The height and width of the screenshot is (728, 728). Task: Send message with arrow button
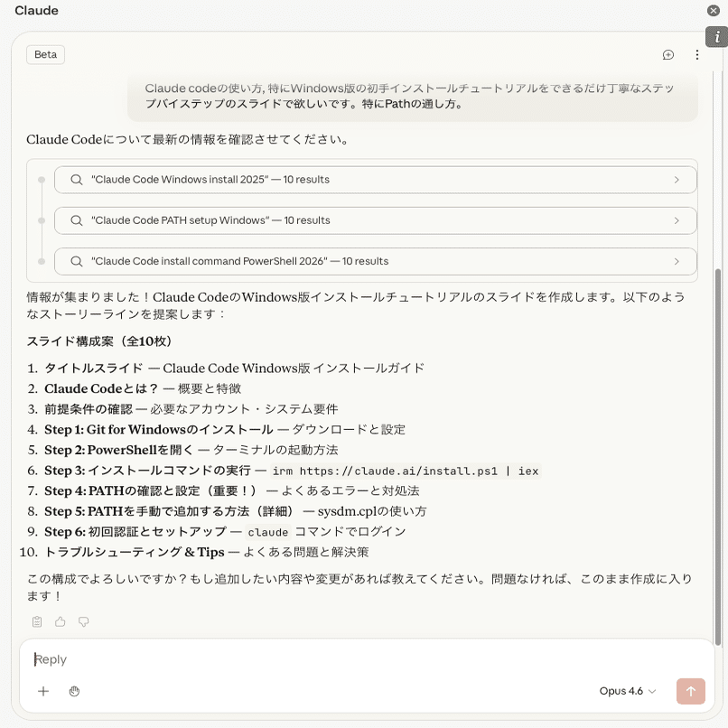(x=690, y=691)
